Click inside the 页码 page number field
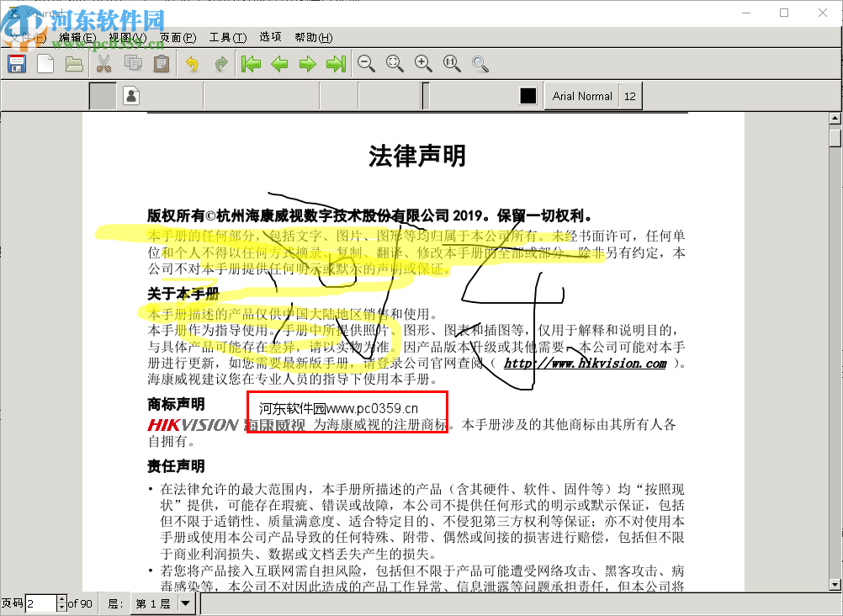This screenshot has width=843, height=616. (x=40, y=603)
